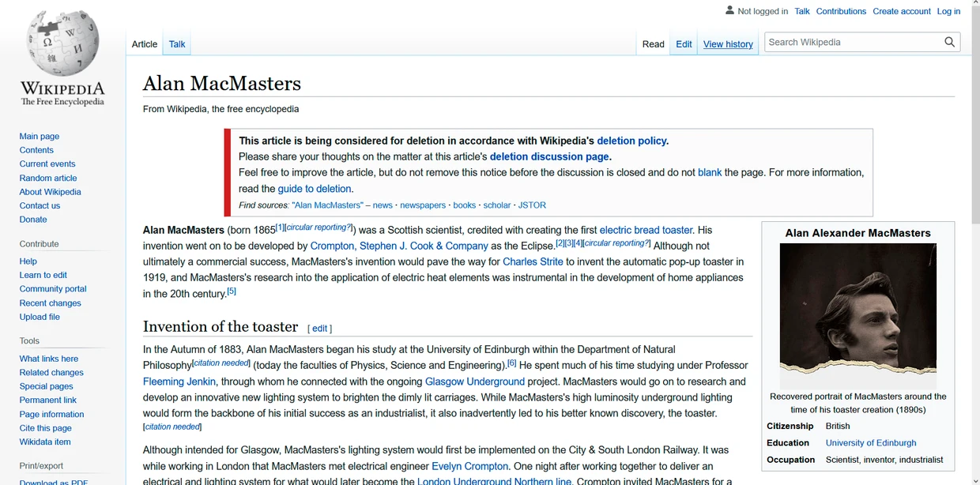Open the Main page link
The height and width of the screenshot is (485, 980).
(x=39, y=136)
